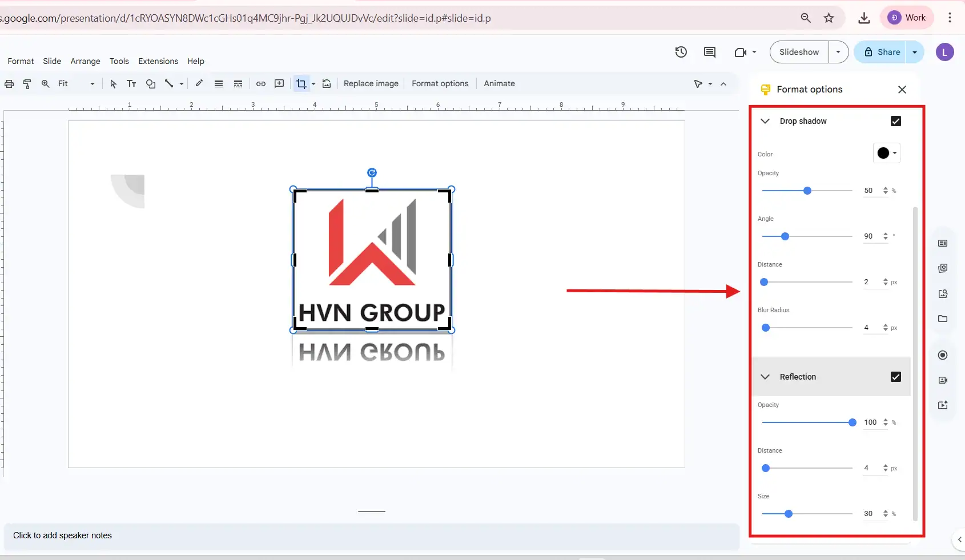Click the Animate button

(x=500, y=83)
